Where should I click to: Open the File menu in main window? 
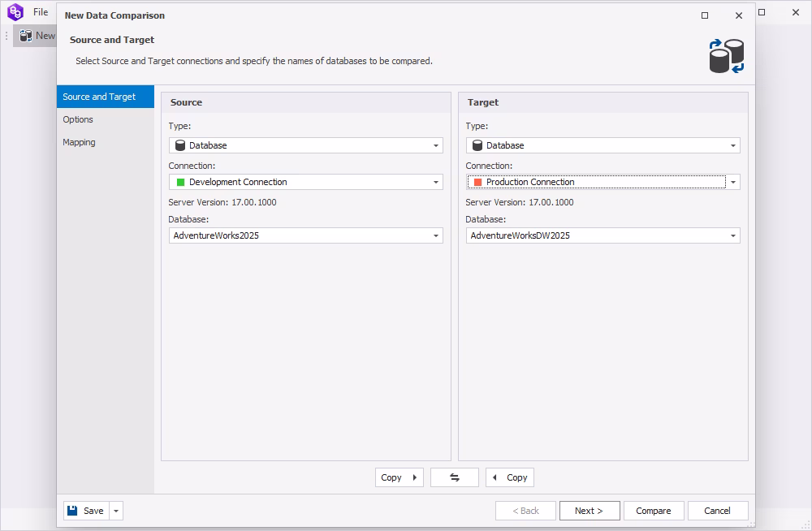click(x=41, y=12)
